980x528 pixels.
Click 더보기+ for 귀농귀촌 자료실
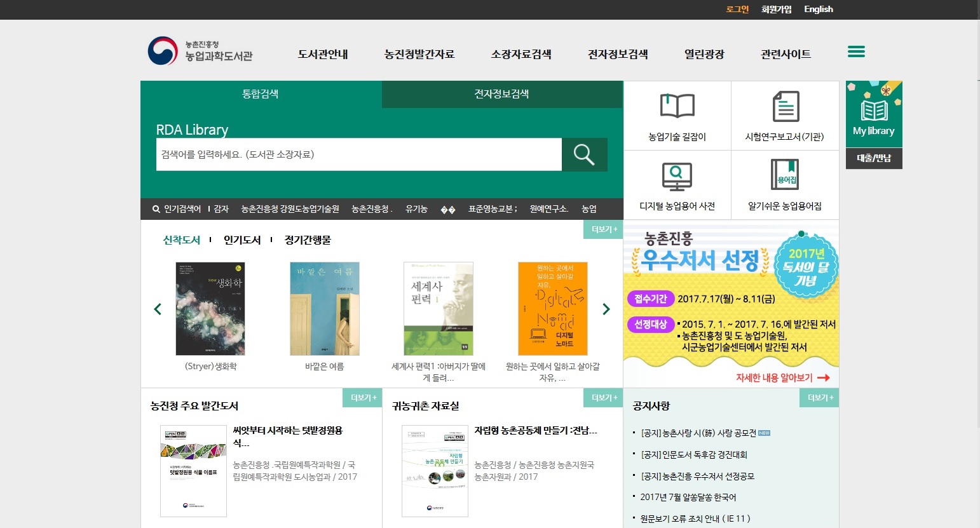coord(604,398)
